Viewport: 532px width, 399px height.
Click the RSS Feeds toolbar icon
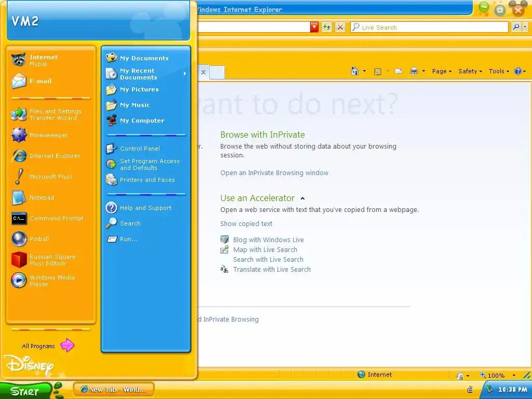pyautogui.click(x=378, y=71)
